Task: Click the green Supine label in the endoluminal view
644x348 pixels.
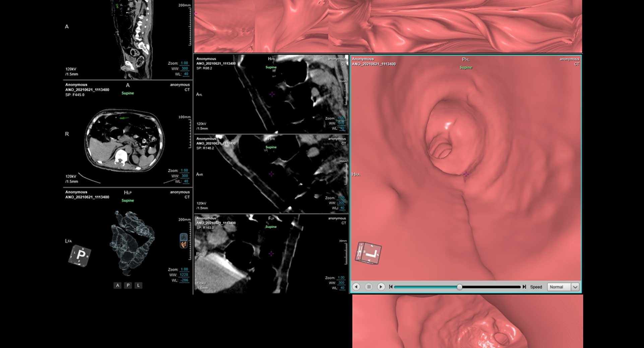Action: 466,68
